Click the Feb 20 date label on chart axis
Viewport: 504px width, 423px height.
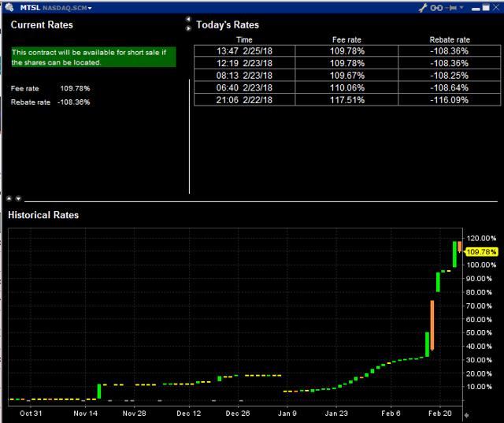click(439, 414)
